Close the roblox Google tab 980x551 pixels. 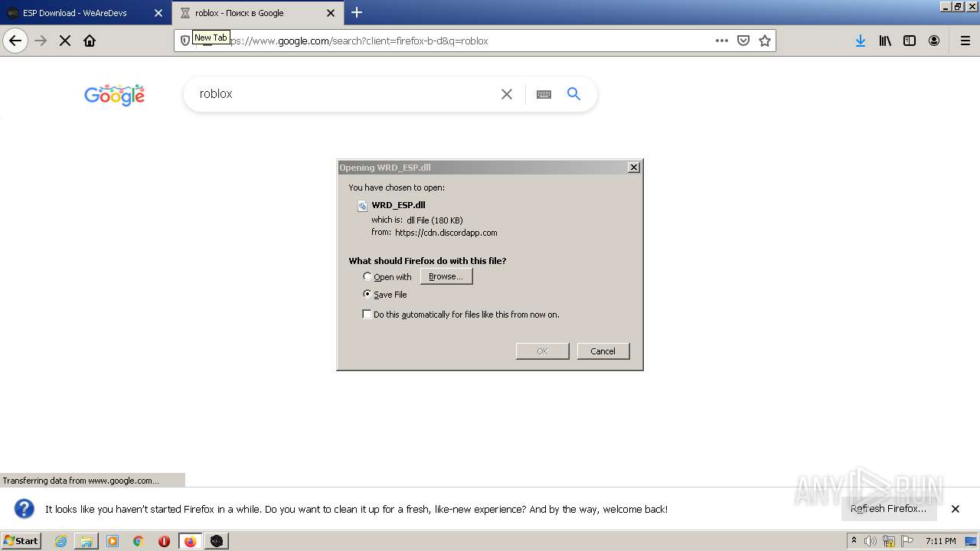pos(331,13)
